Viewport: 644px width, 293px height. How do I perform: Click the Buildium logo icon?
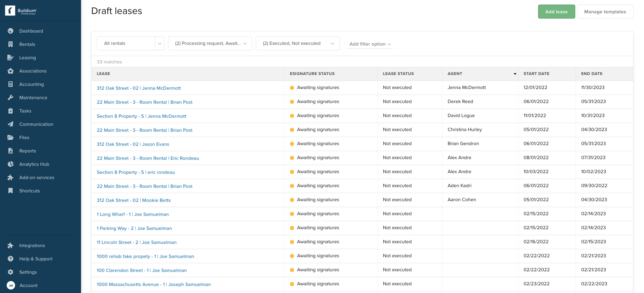(x=10, y=11)
